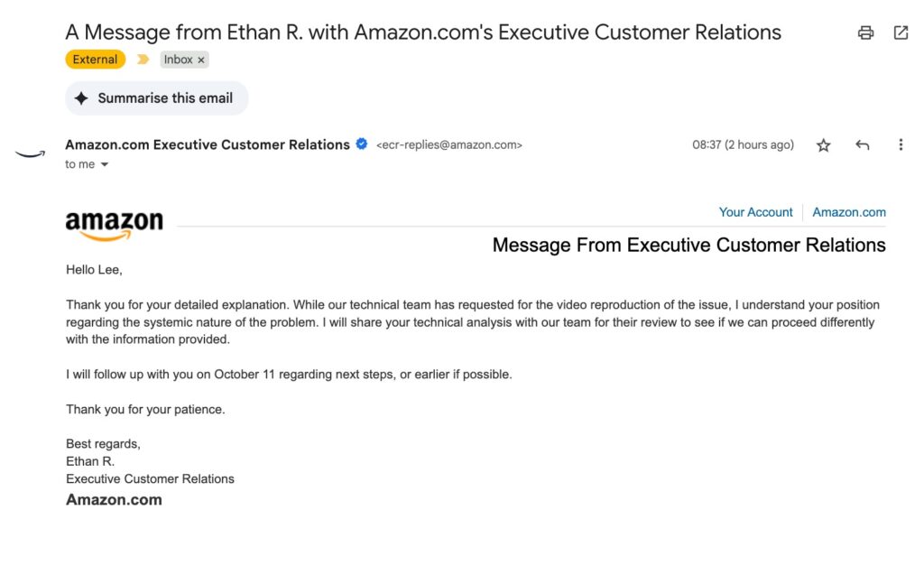
Task: Select the Inbox label tab
Action: coord(176,59)
